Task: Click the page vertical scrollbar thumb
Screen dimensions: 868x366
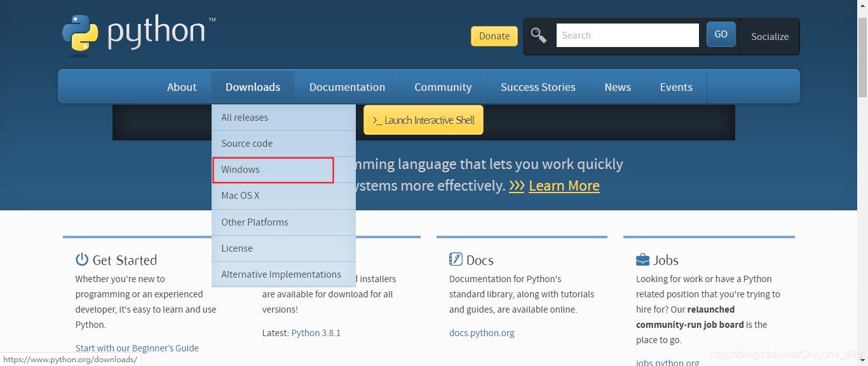Action: coord(862,57)
